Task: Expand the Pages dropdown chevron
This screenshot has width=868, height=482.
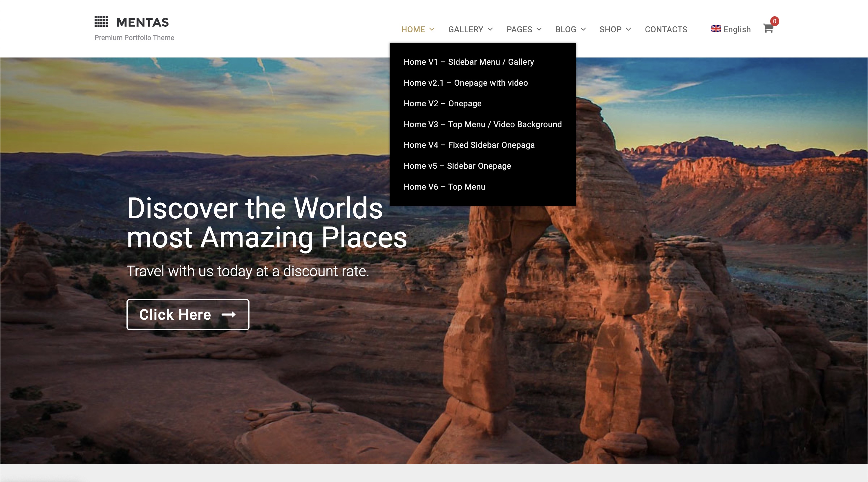Action: [539, 29]
